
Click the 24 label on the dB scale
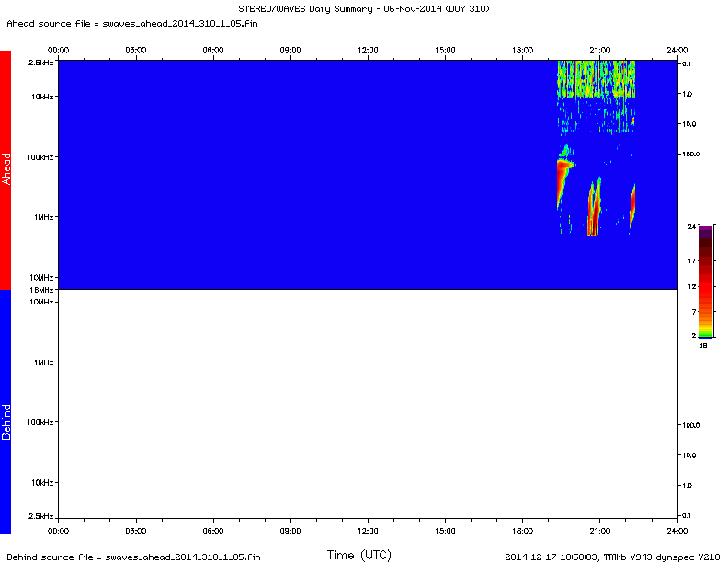(691, 226)
